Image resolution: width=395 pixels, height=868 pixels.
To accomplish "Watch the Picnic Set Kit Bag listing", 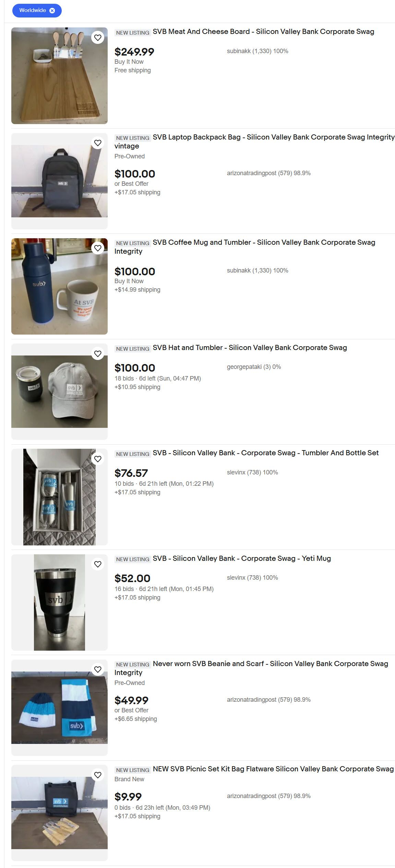I will [98, 775].
